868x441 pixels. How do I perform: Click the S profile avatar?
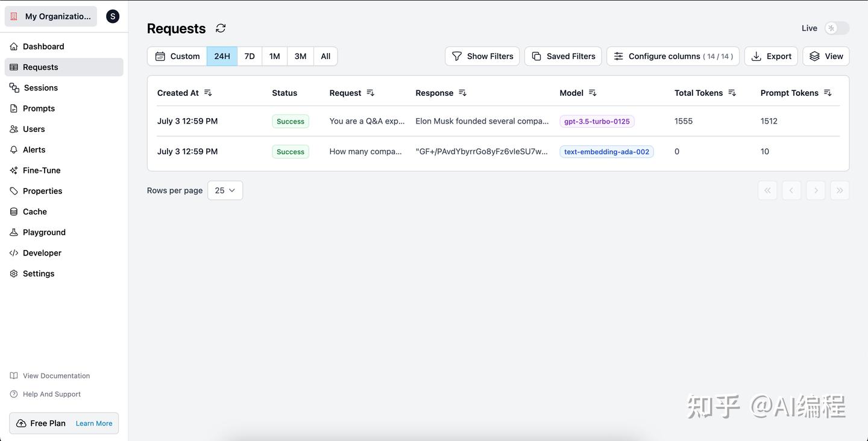pyautogui.click(x=113, y=16)
